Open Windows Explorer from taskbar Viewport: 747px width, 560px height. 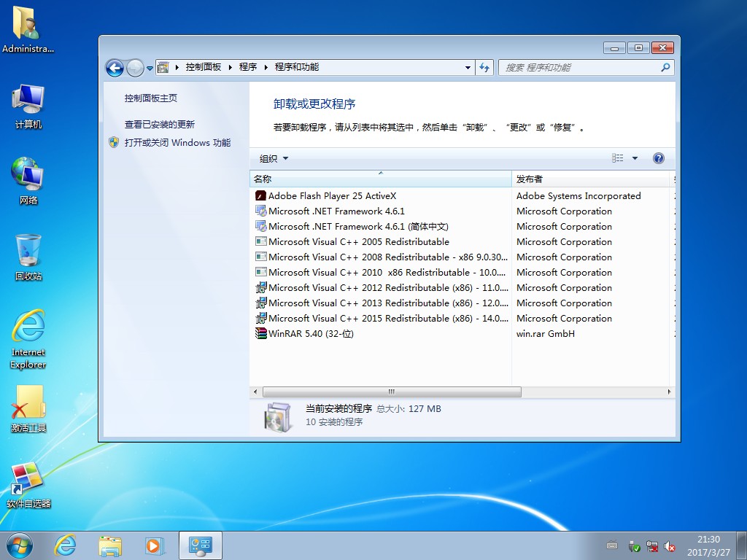click(x=110, y=545)
